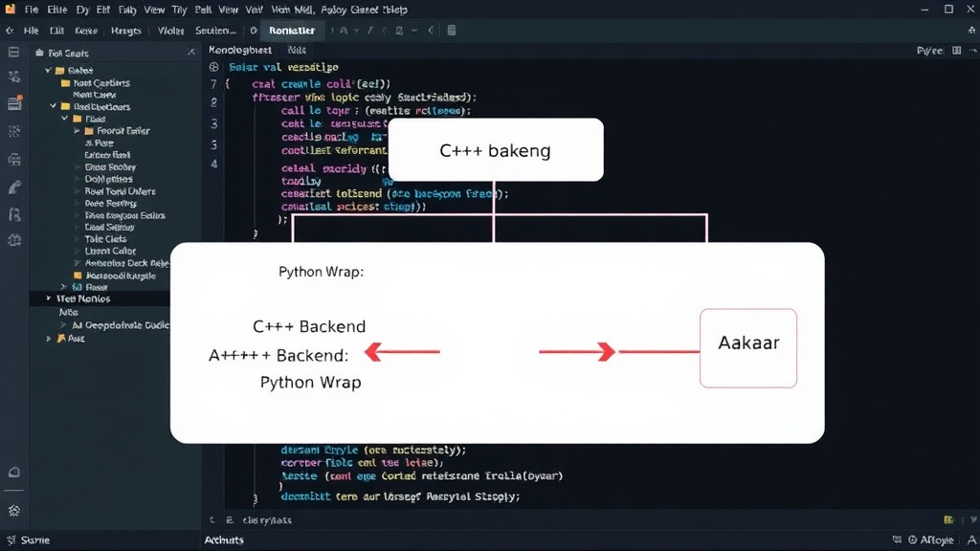Viewport: 980px width, 551px height.
Task: Click the yellow icon in the bottom panel bar
Action: click(x=948, y=519)
